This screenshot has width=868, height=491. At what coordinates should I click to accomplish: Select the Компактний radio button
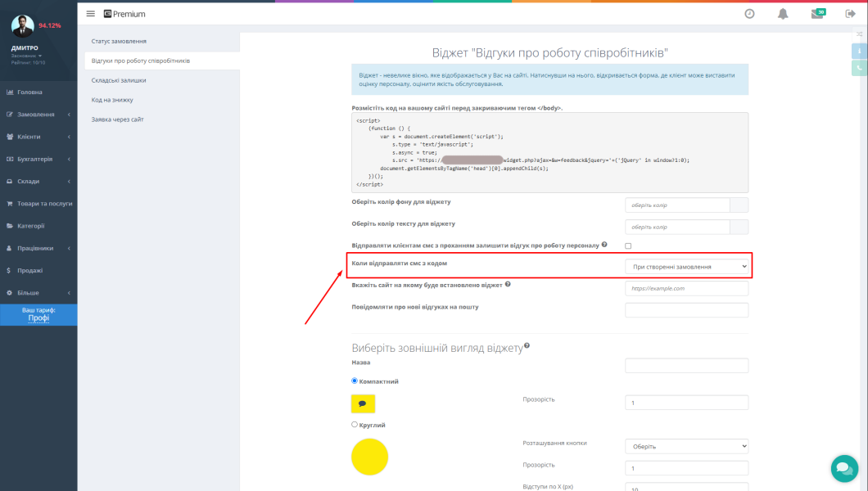tap(355, 381)
